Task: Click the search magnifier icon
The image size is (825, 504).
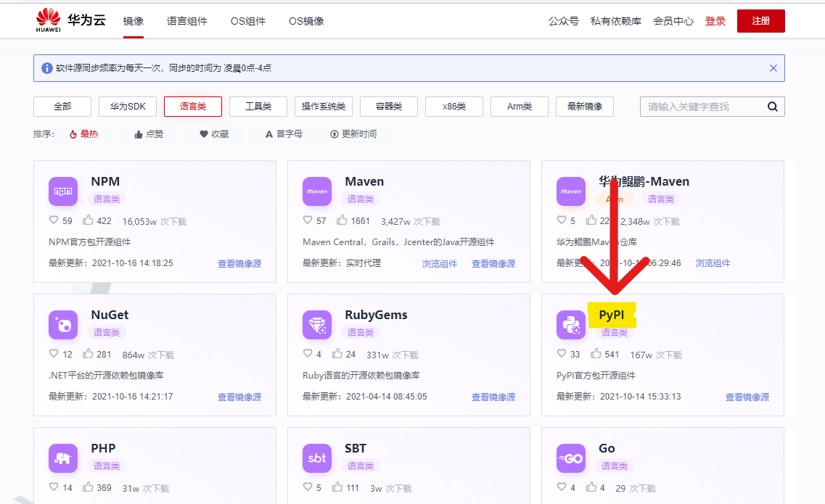Action: pos(772,107)
